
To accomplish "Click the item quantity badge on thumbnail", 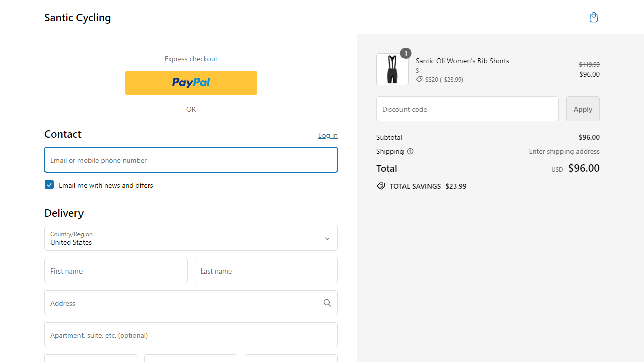I will coord(406,53).
